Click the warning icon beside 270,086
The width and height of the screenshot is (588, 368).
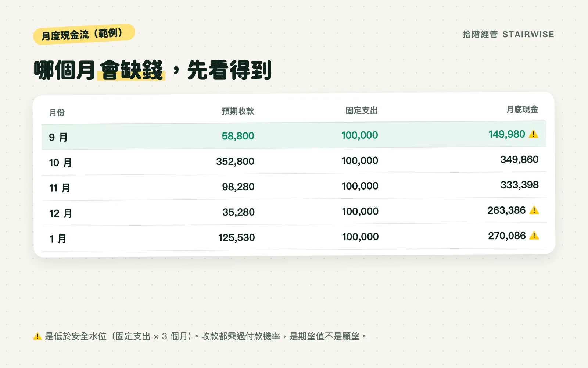pyautogui.click(x=534, y=236)
